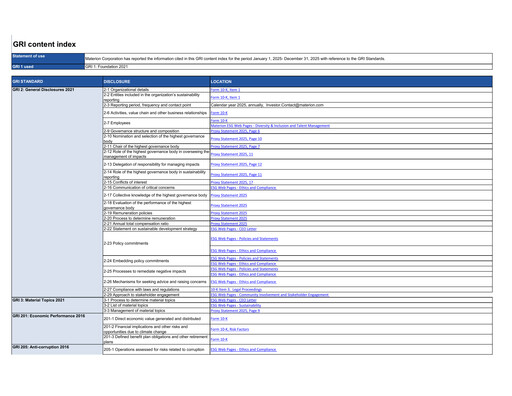Image resolution: width=512 pixels, height=396 pixels.
Task: Open Proxy Statement 2025, Page 12 link
Action: coord(236,164)
